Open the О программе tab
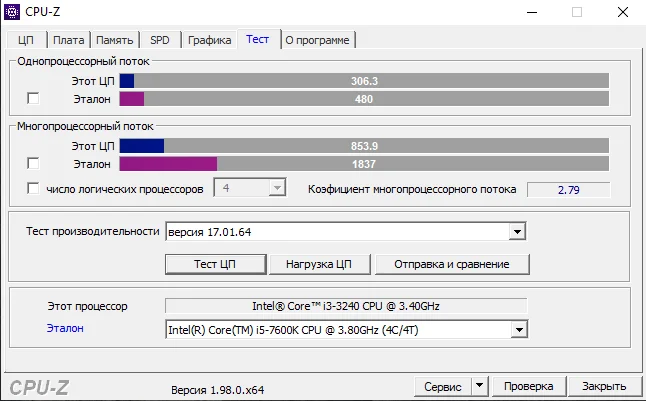This screenshot has width=646, height=401. coord(317,40)
